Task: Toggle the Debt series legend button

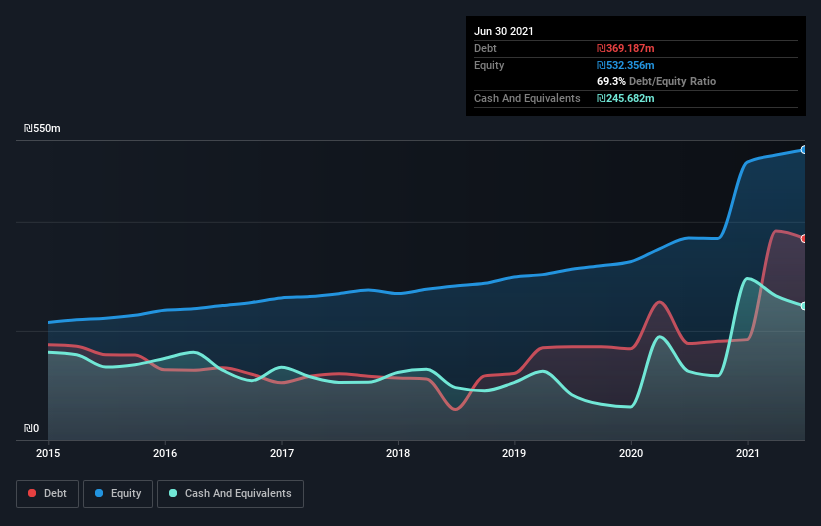Action: [48, 494]
